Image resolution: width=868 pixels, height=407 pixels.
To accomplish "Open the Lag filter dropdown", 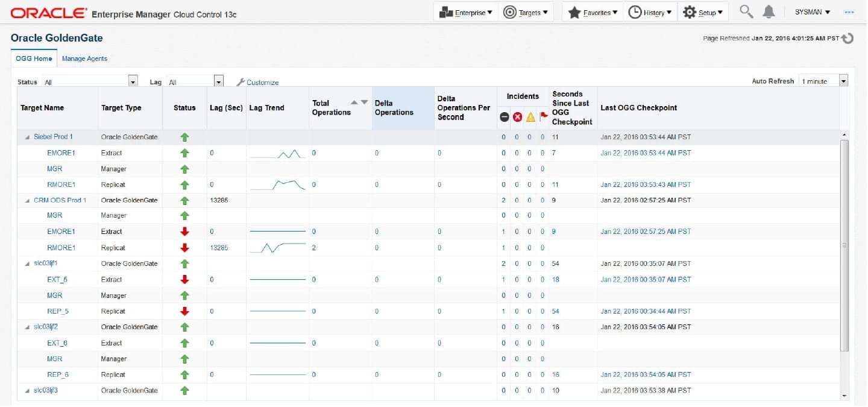I will 218,82.
